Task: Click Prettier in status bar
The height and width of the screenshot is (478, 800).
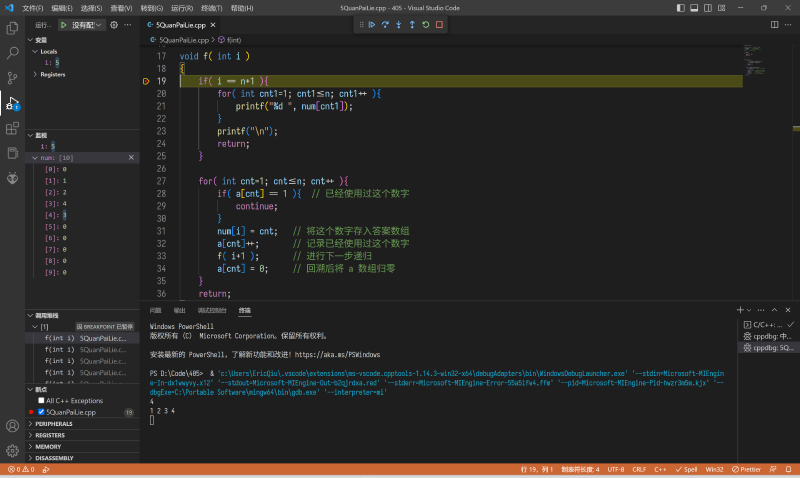Action: tap(746, 469)
